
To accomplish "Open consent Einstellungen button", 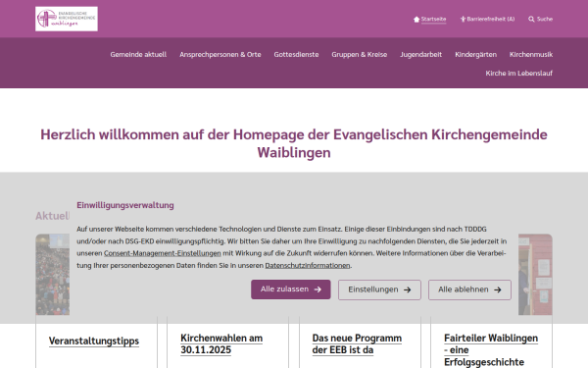I will point(379,289).
